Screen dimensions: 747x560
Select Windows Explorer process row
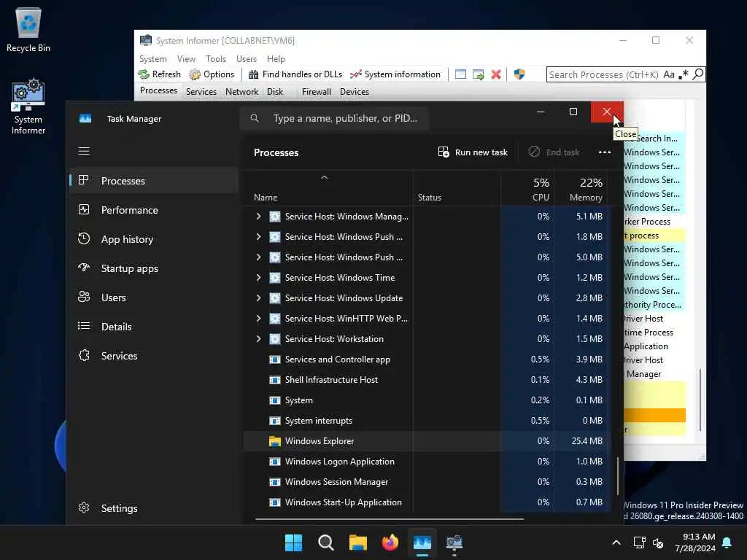point(427,441)
